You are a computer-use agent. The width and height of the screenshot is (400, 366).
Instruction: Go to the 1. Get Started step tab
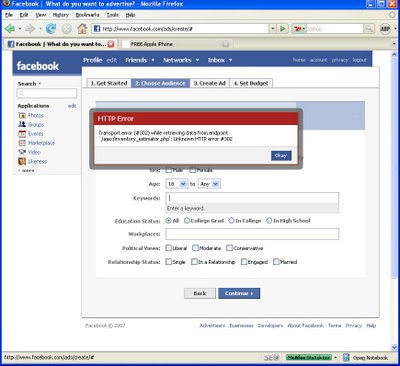click(109, 83)
